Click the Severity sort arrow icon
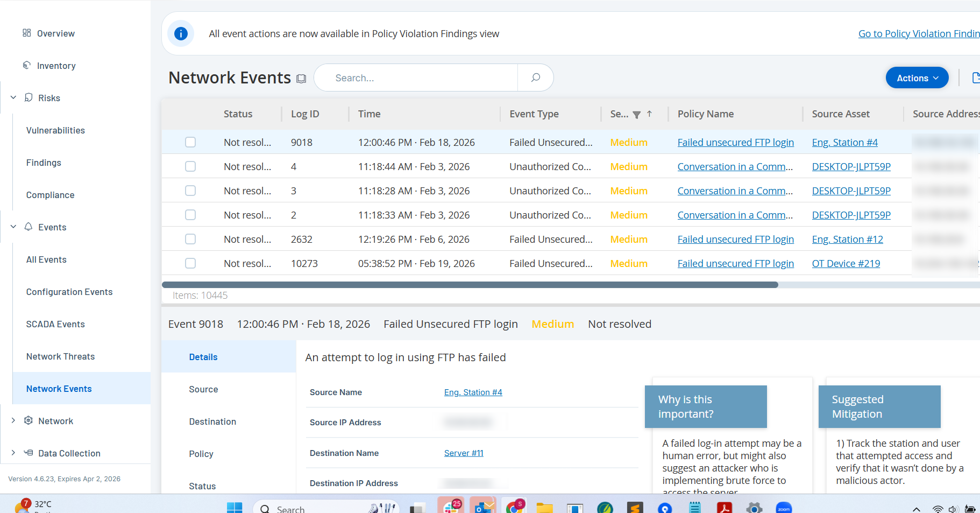This screenshot has width=980, height=513. click(649, 114)
